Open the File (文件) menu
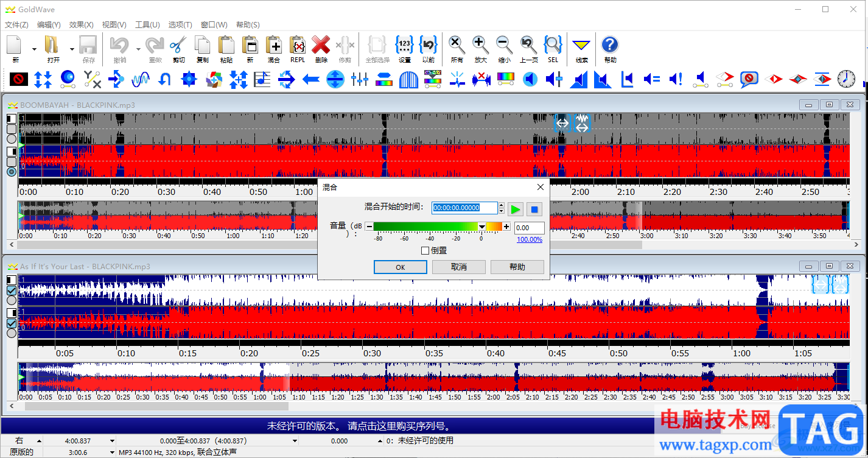 pos(16,25)
